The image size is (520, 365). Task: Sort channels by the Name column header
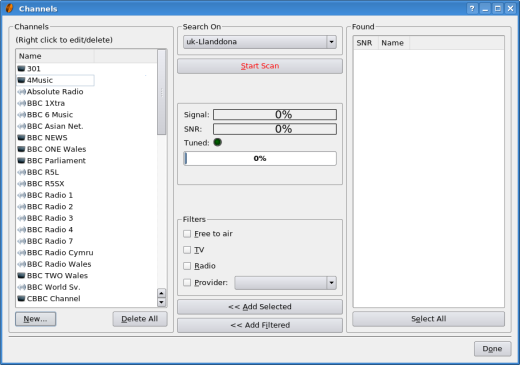click(55, 56)
